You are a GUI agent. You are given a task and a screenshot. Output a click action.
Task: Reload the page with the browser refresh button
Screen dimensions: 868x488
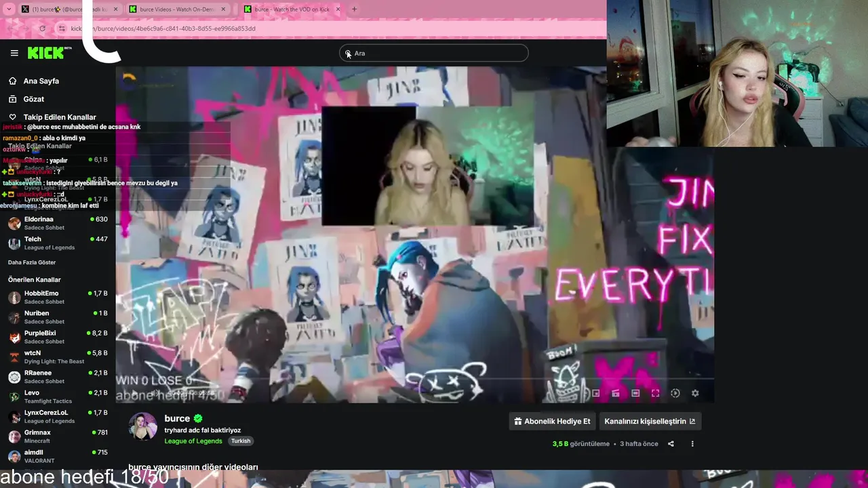click(x=42, y=28)
